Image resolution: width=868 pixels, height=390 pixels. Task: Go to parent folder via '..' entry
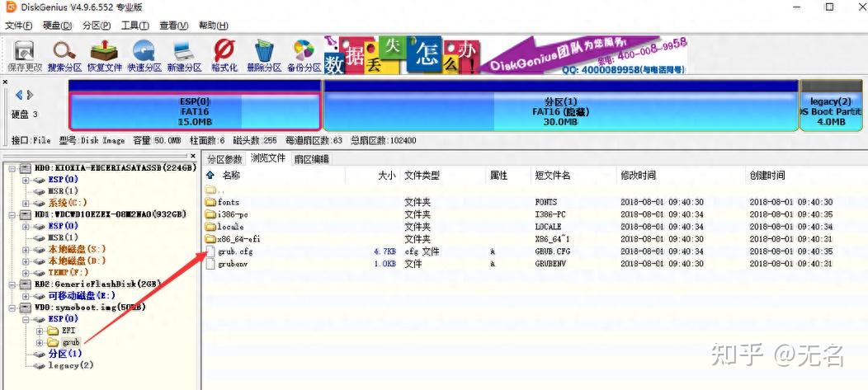click(x=215, y=190)
